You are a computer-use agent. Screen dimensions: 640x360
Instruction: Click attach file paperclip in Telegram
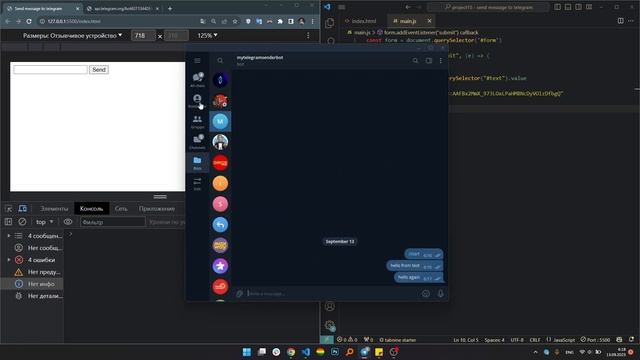[x=240, y=293]
